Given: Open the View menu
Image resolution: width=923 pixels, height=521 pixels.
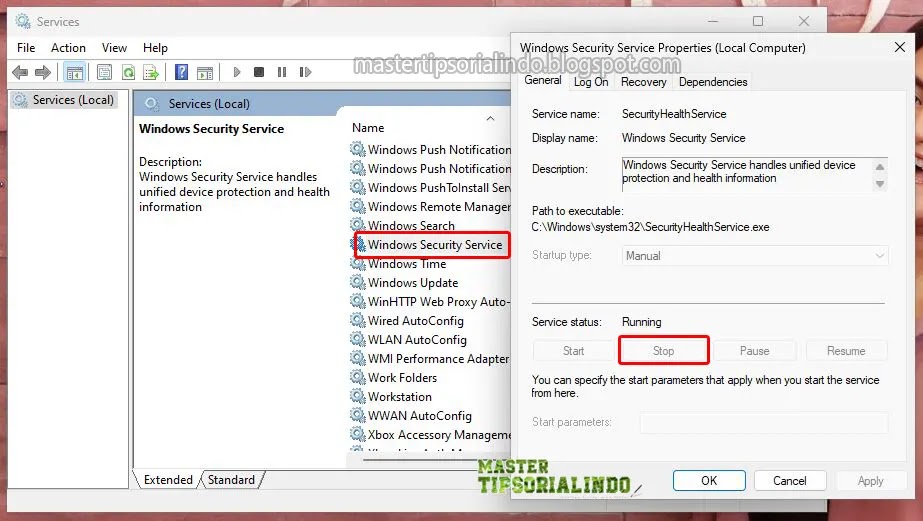Looking at the screenshot, I should click(x=114, y=48).
